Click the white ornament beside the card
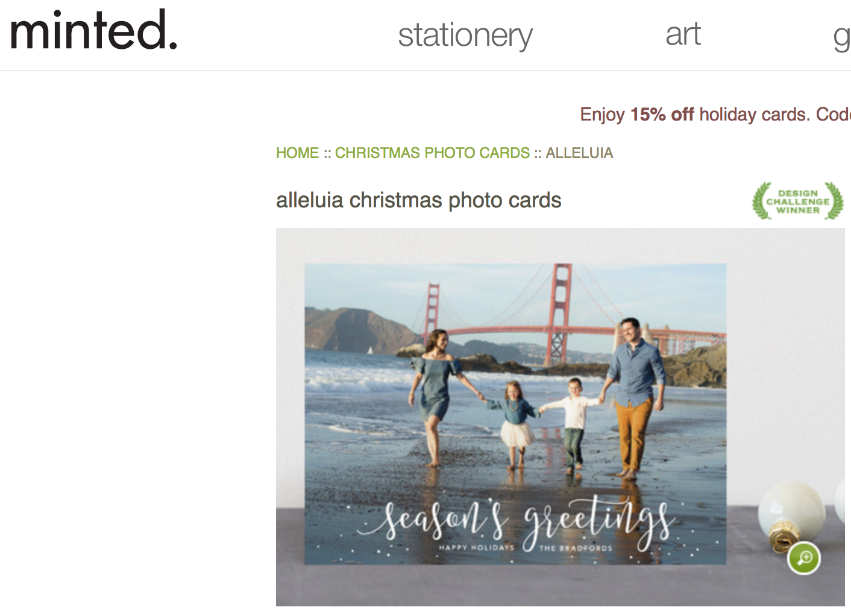The image size is (851, 616). (x=791, y=511)
